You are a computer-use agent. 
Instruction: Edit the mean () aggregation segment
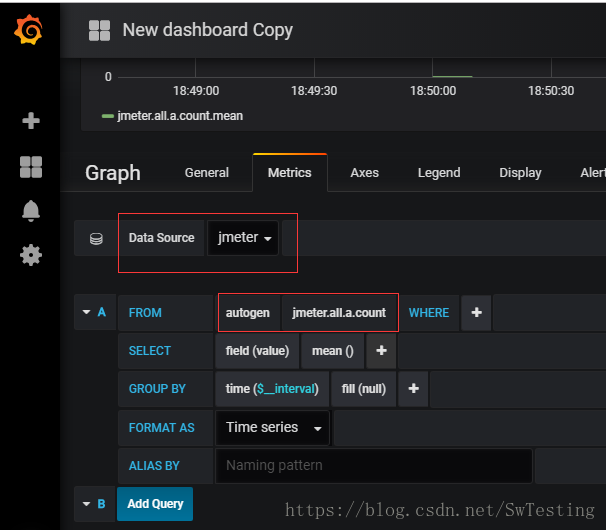332,351
